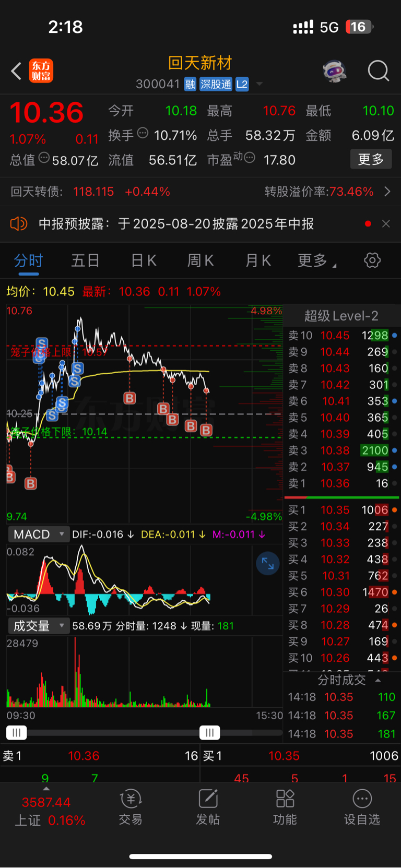Tap the 转股溢价率 73.46% text
The height and width of the screenshot is (868, 401).
(319, 192)
